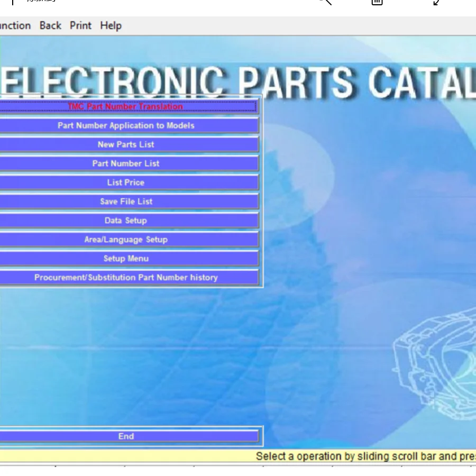Image resolution: width=476 pixels, height=476 pixels.
Task: Open Procurement/Substitution Part Number history
Action: [126, 278]
